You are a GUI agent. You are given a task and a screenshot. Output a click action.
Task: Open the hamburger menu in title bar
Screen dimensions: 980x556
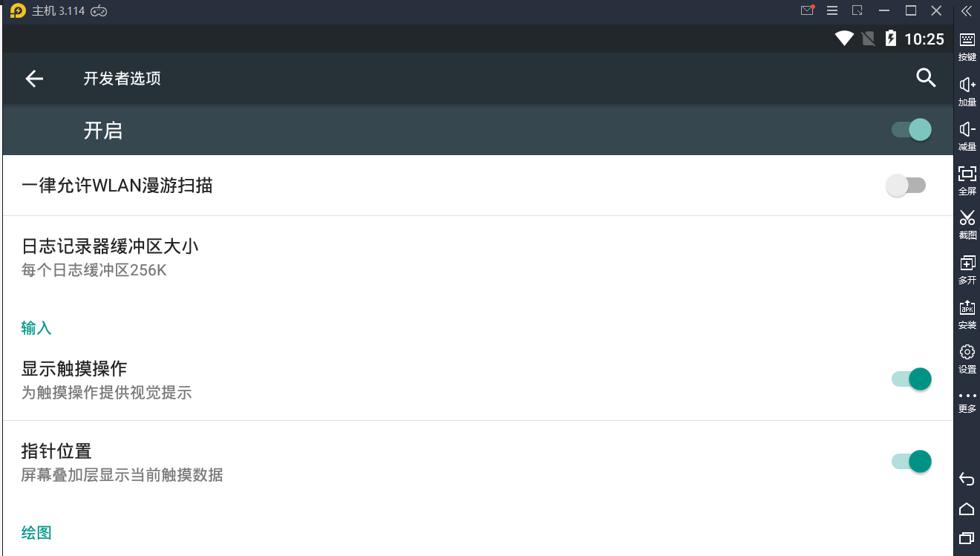click(832, 10)
